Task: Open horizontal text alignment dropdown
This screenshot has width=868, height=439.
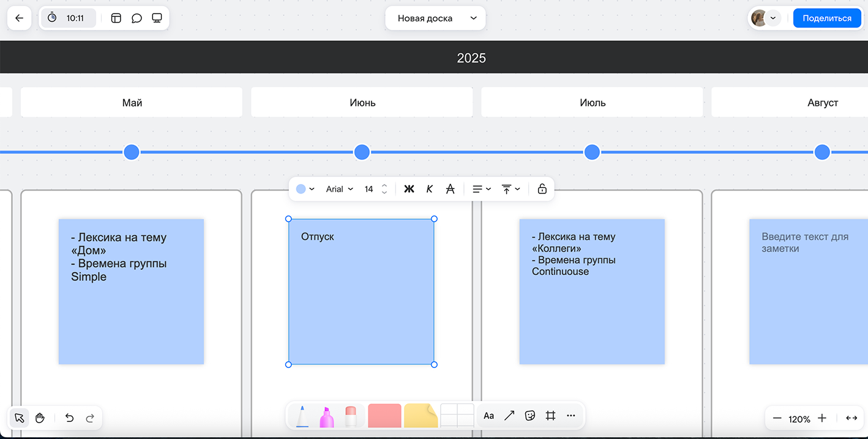Action: coord(482,189)
